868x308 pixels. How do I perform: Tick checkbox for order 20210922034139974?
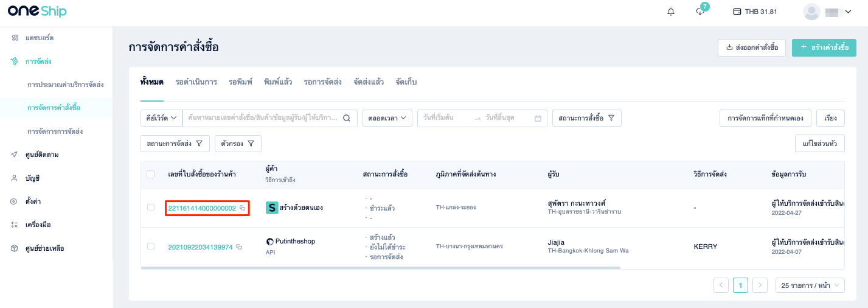point(151,247)
